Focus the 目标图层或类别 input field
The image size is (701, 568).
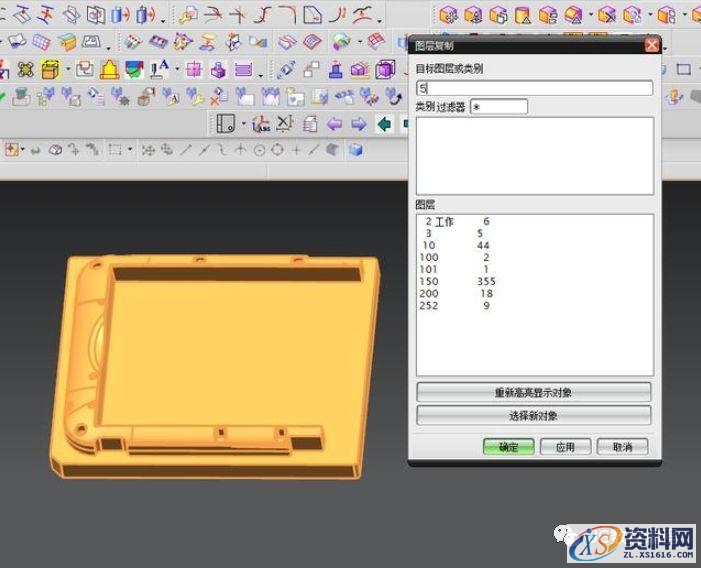tap(535, 88)
